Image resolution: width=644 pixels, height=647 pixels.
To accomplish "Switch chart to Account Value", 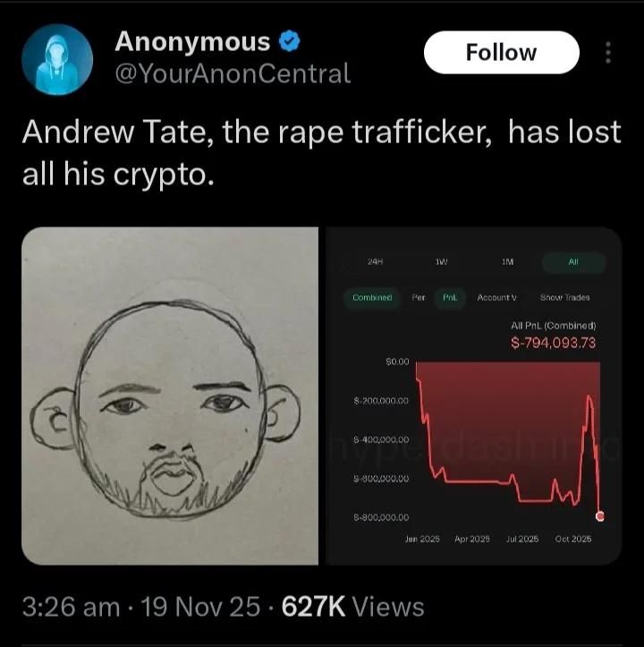I will click(496, 297).
